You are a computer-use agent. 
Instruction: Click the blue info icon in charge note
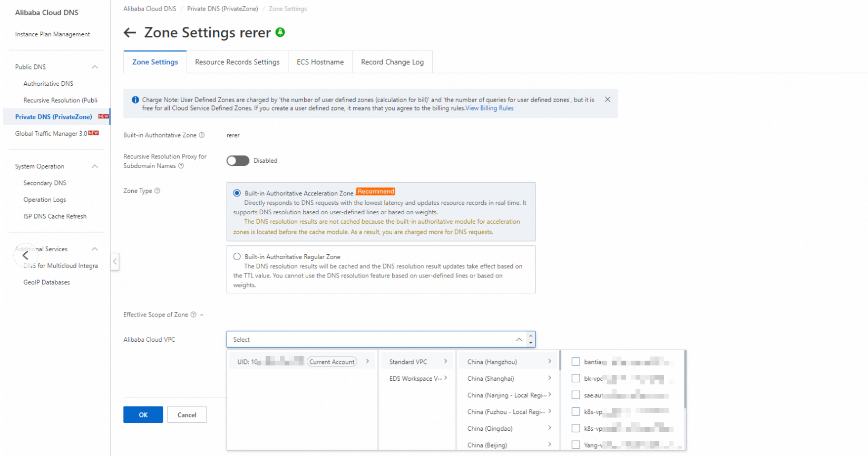tap(135, 100)
